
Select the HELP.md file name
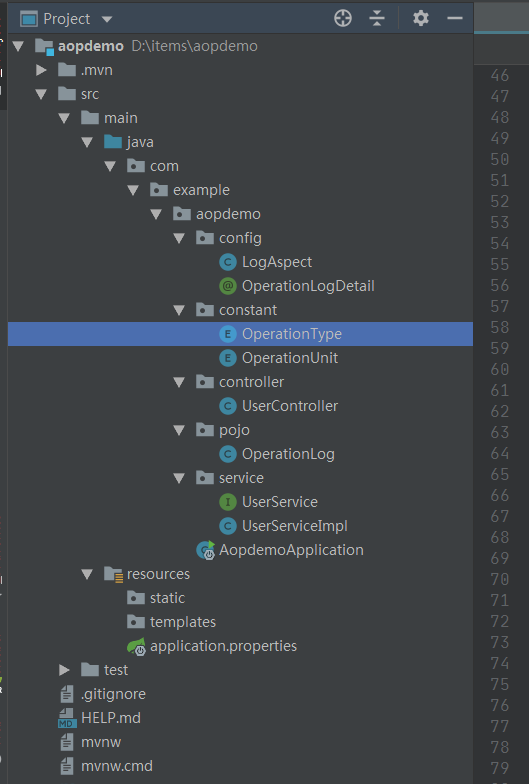click(x=111, y=718)
